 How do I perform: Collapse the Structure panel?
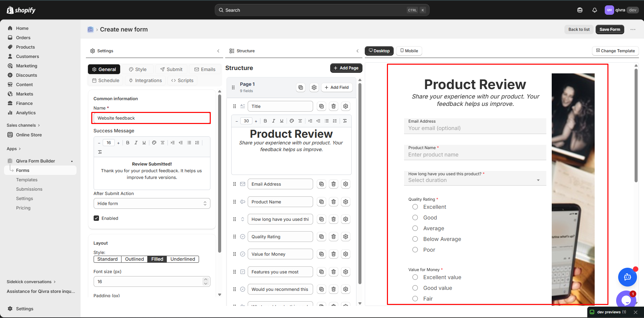coord(357,51)
